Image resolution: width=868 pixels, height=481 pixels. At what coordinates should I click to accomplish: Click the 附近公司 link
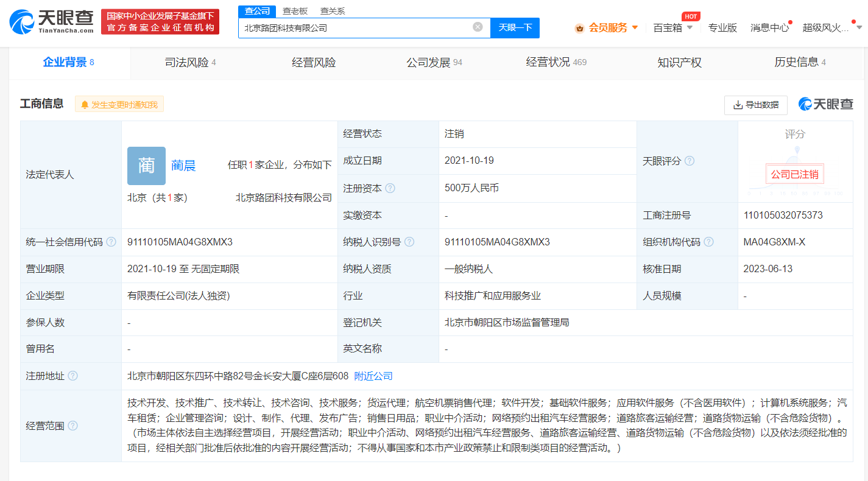tap(373, 376)
